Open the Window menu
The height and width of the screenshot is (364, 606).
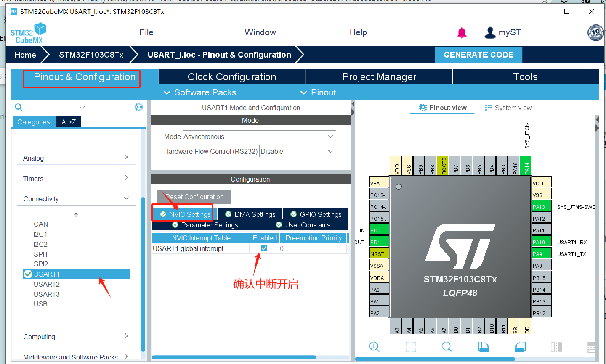(260, 32)
